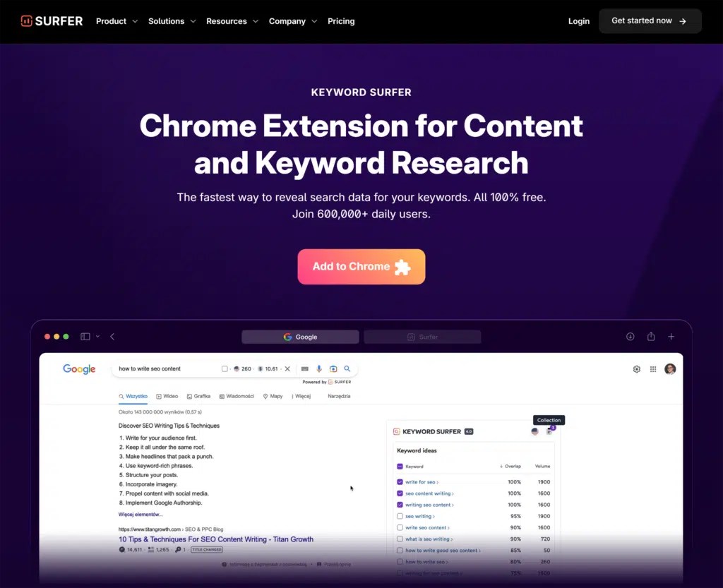Click the browser share icon
Image resolution: width=723 pixels, height=588 pixels.
651,337
